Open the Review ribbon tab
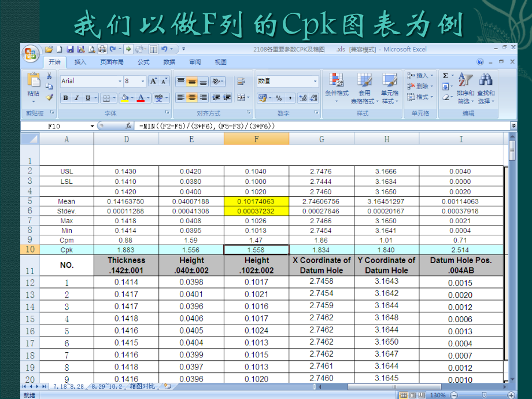Viewport: 532px width, 399px height. click(x=195, y=62)
